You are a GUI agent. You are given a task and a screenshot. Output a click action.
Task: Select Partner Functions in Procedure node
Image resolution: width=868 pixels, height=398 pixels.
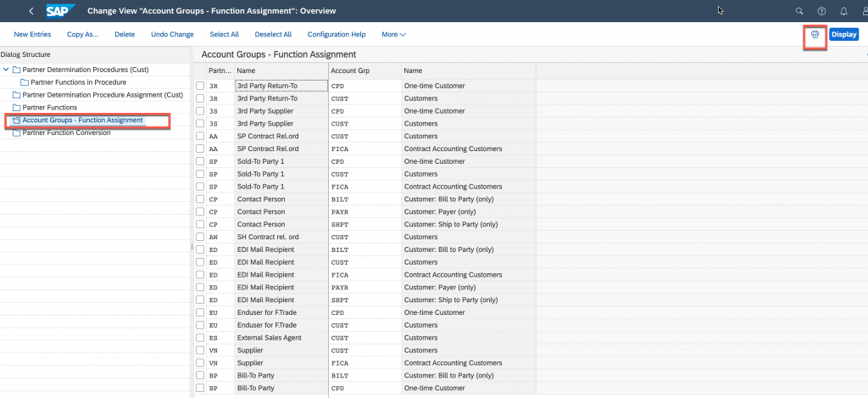79,82
